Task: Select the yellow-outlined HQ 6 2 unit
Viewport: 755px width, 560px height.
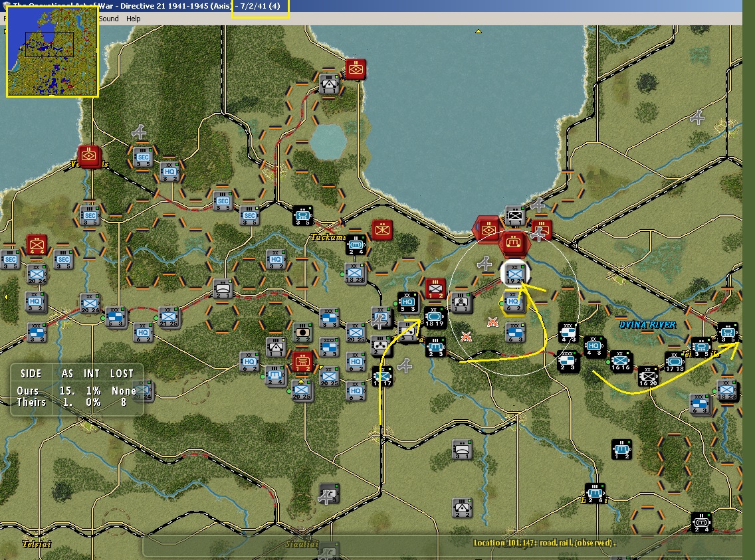Action: coord(514,303)
